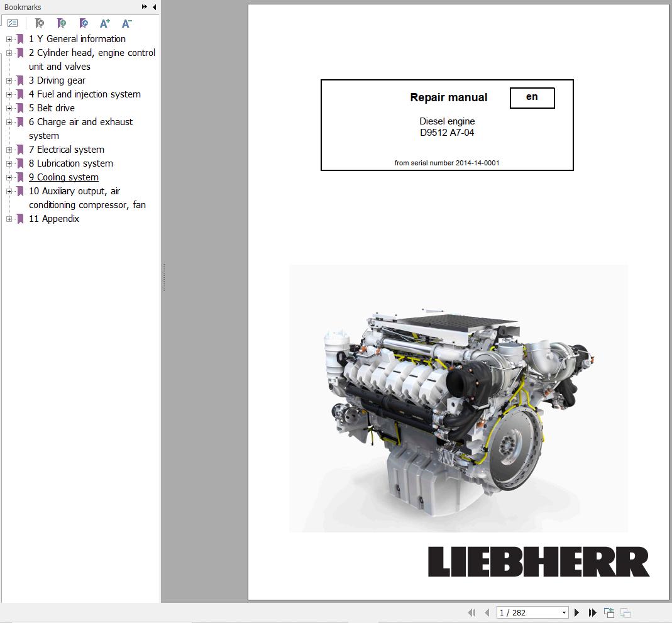Screen dimensions: 672x623
Task: Expand the '10 Auxiliary output' bookmark
Action: 9,191
